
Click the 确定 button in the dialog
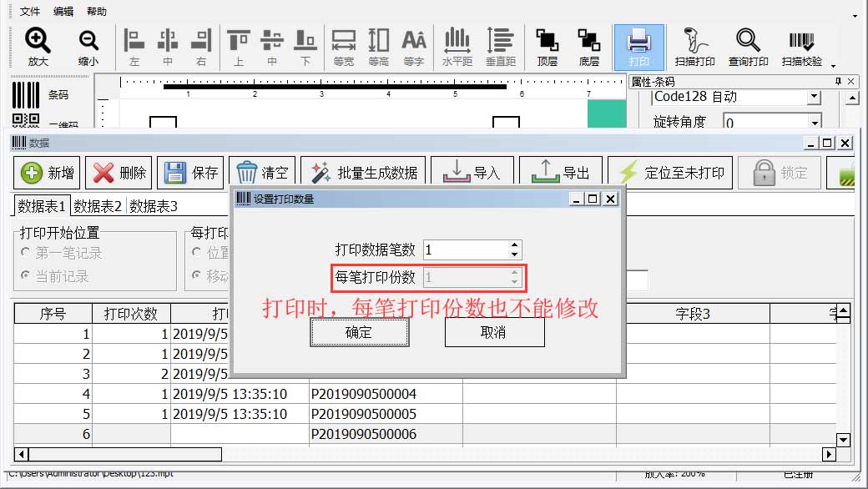point(359,332)
